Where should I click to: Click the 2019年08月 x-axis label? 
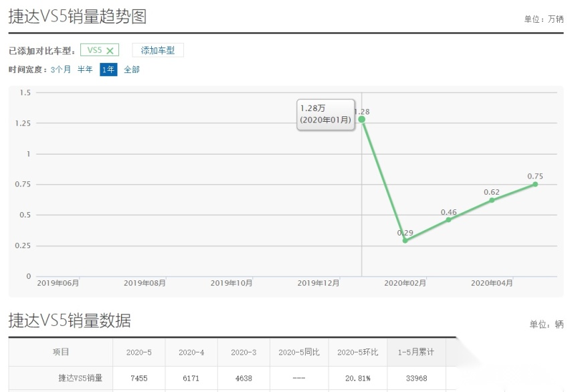click(145, 283)
